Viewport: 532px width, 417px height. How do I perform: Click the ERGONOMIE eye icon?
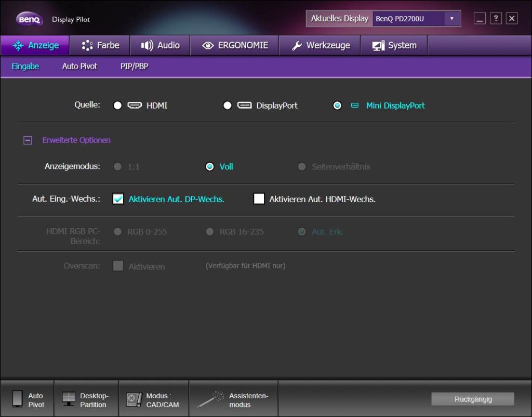click(x=208, y=46)
